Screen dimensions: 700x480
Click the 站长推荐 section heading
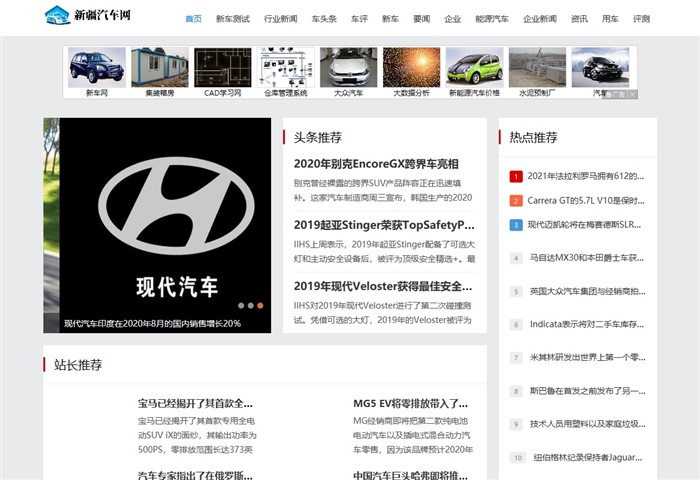(x=78, y=365)
